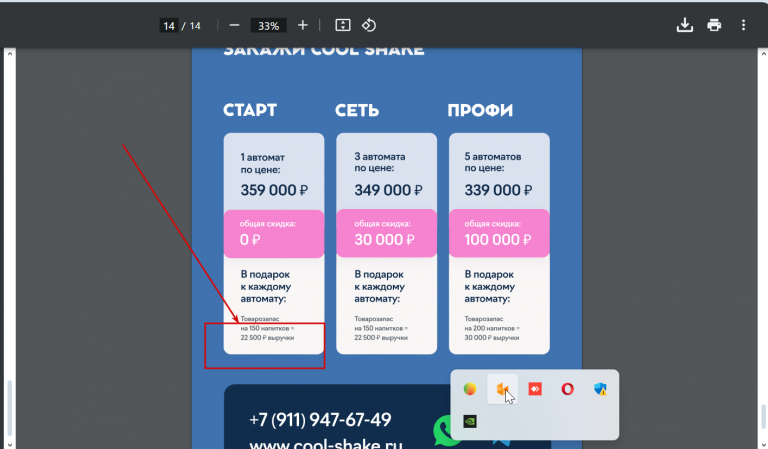Click the 'ЗАКАЖИ COOL SHAKE' heading

coord(324,51)
